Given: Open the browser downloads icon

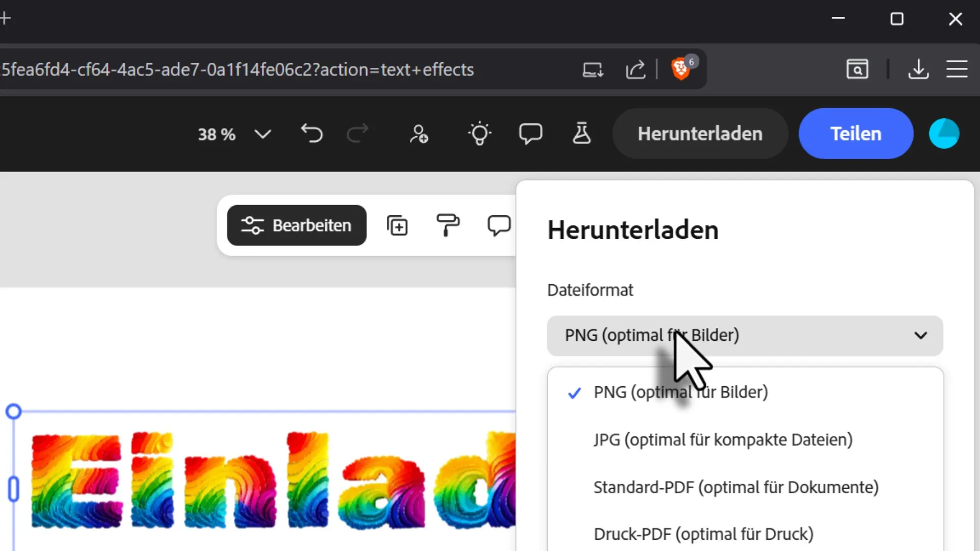Looking at the screenshot, I should click(918, 69).
